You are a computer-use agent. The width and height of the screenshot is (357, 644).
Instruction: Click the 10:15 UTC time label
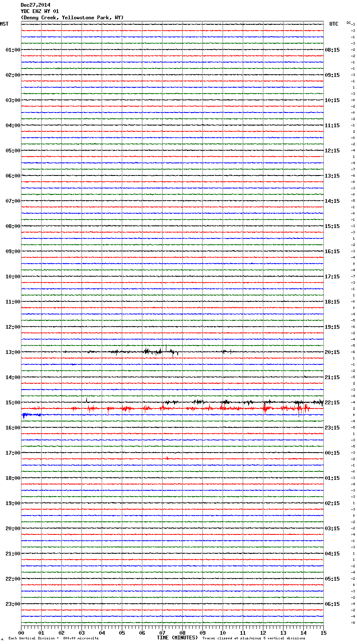point(332,100)
